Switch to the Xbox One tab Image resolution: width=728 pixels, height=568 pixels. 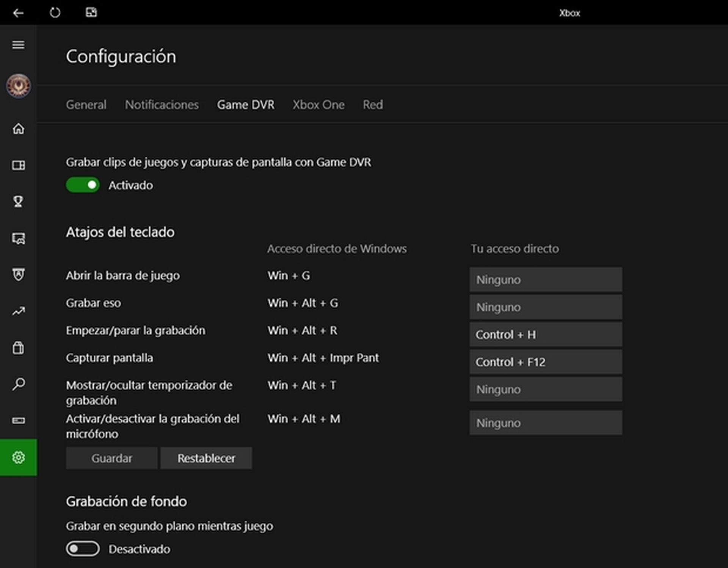tap(318, 105)
